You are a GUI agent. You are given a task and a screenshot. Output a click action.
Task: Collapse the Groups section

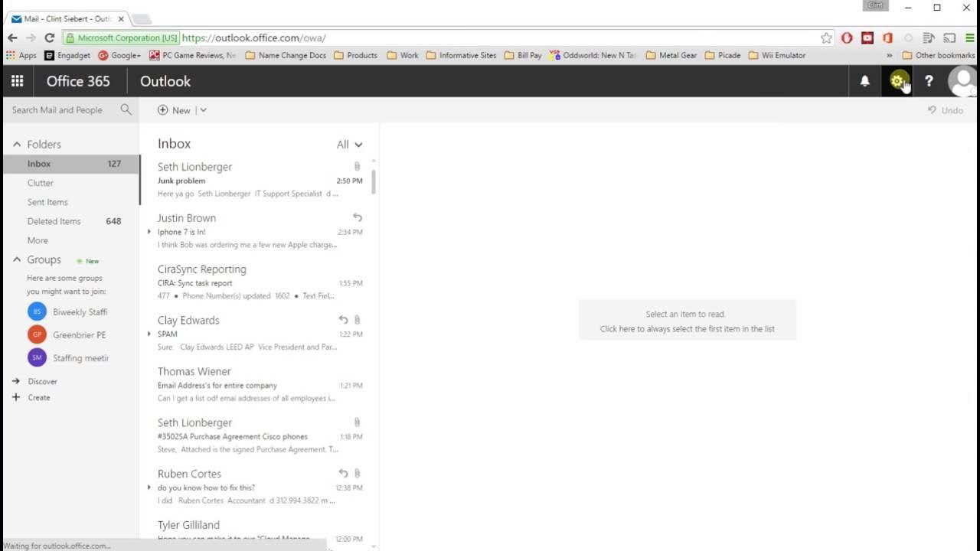click(16, 259)
